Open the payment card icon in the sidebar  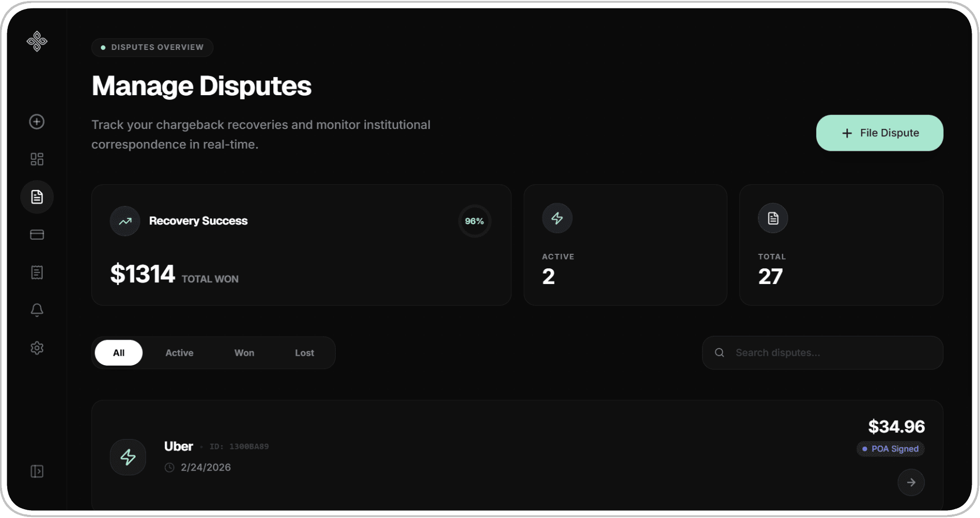(x=37, y=235)
